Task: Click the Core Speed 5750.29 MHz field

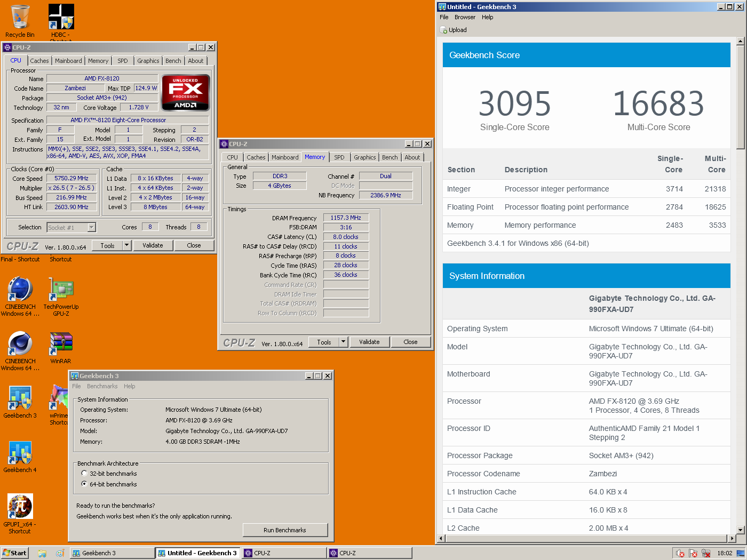Action: tap(71, 179)
